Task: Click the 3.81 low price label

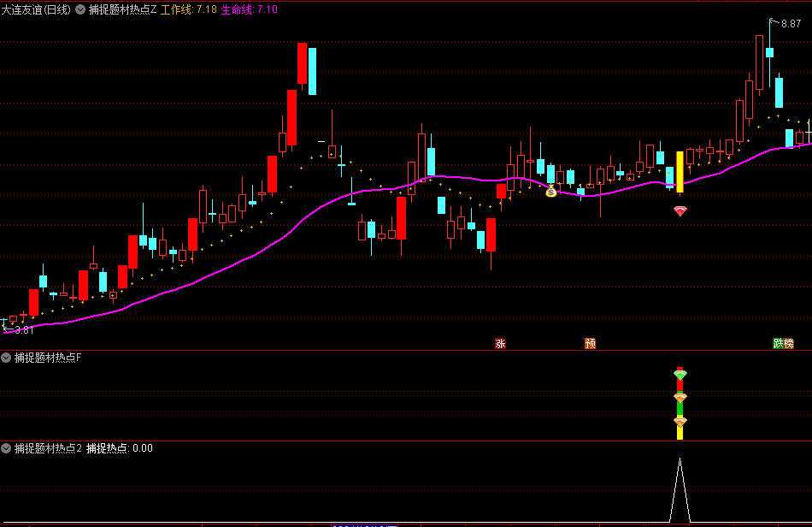Action: coord(24,330)
